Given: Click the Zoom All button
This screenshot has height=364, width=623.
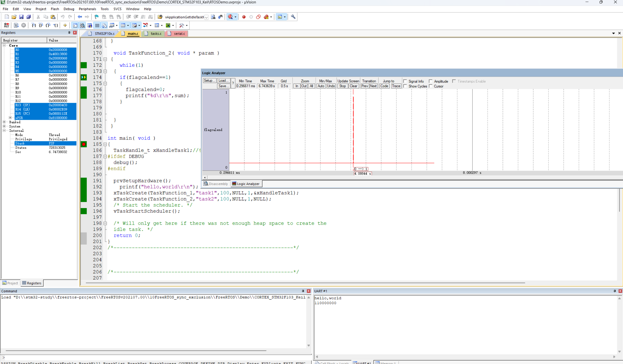Looking at the screenshot, I should tap(311, 86).
